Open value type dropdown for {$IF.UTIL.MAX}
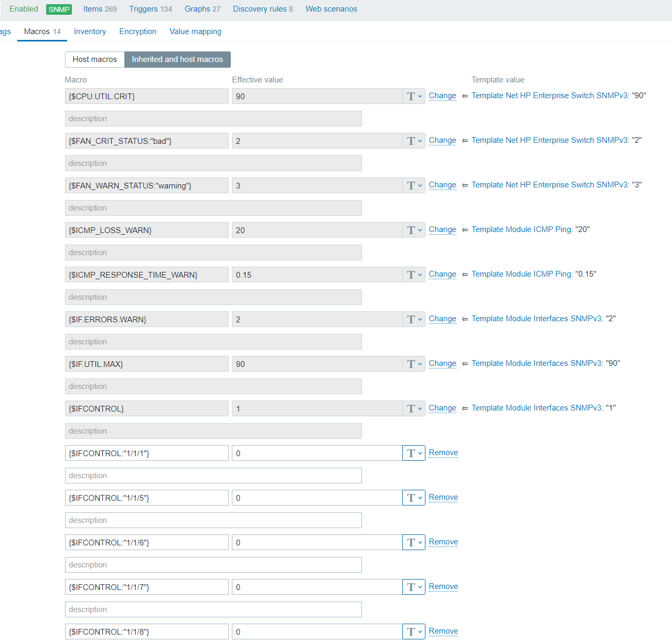 coord(414,364)
